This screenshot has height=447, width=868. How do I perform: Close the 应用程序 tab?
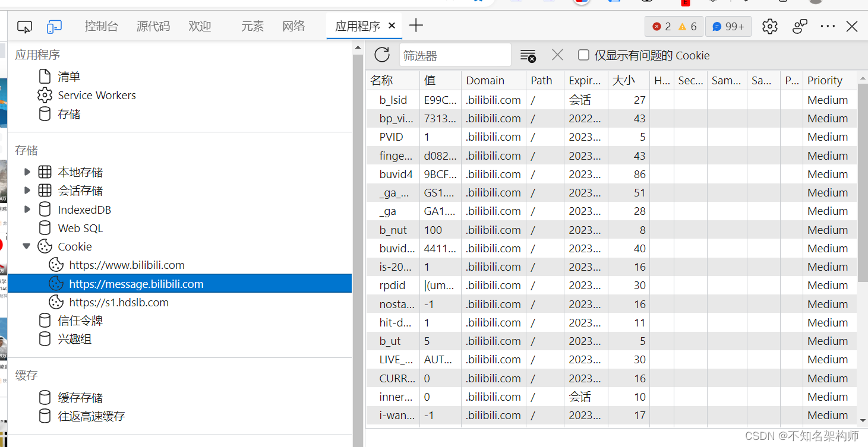point(392,26)
